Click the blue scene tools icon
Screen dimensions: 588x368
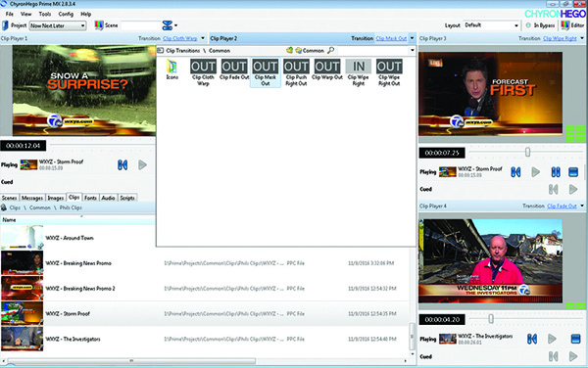pyautogui.click(x=168, y=25)
